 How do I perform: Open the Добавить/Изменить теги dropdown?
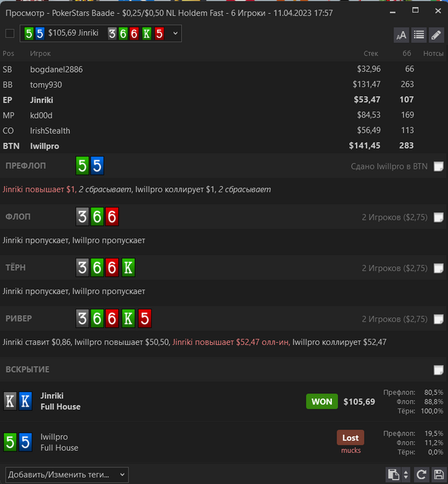point(66,474)
